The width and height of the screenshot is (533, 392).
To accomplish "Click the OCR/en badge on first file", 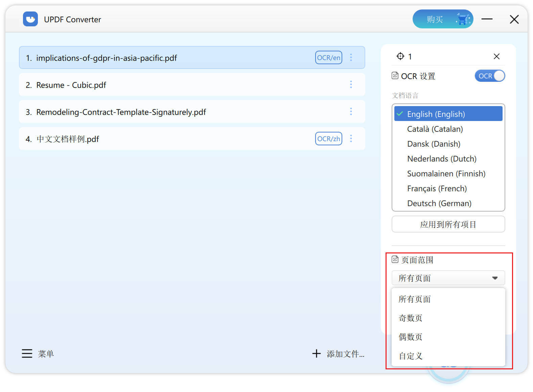I will click(328, 57).
